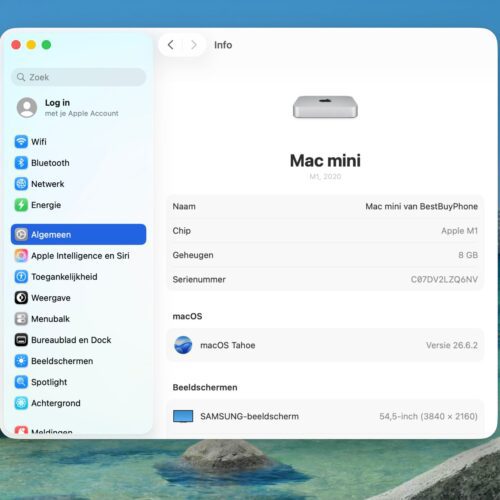Minimize the window with yellow button
500x500 pixels.
click(31, 45)
